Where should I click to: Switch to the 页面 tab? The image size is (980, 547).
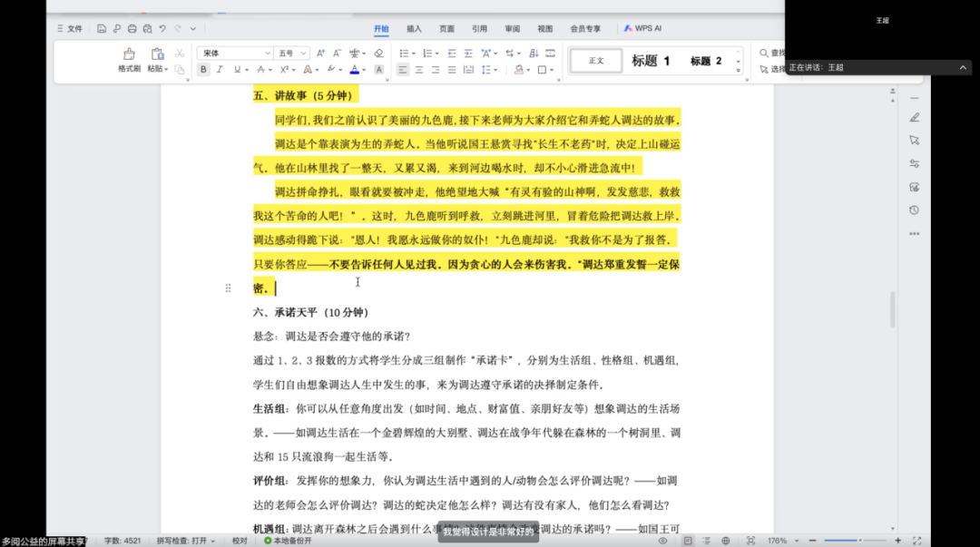tap(446, 29)
